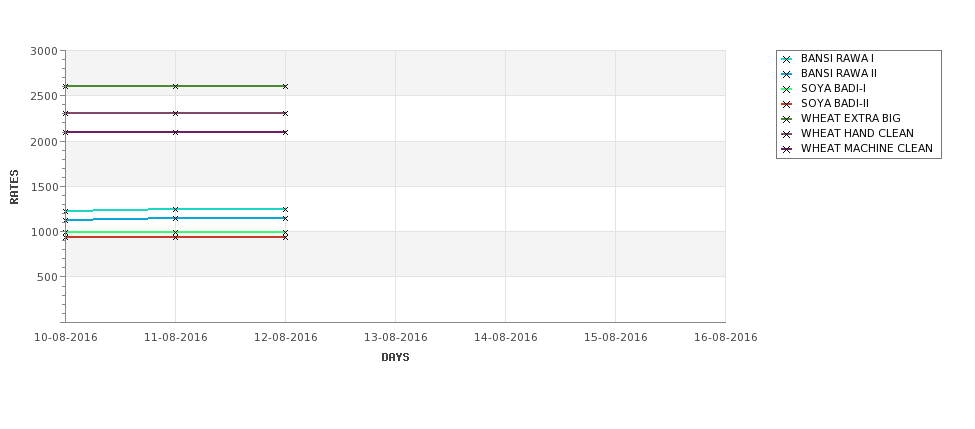Click the SOYA BADI-I legend marker icon
Image resolution: width=975 pixels, height=429 pixels.
pos(787,90)
